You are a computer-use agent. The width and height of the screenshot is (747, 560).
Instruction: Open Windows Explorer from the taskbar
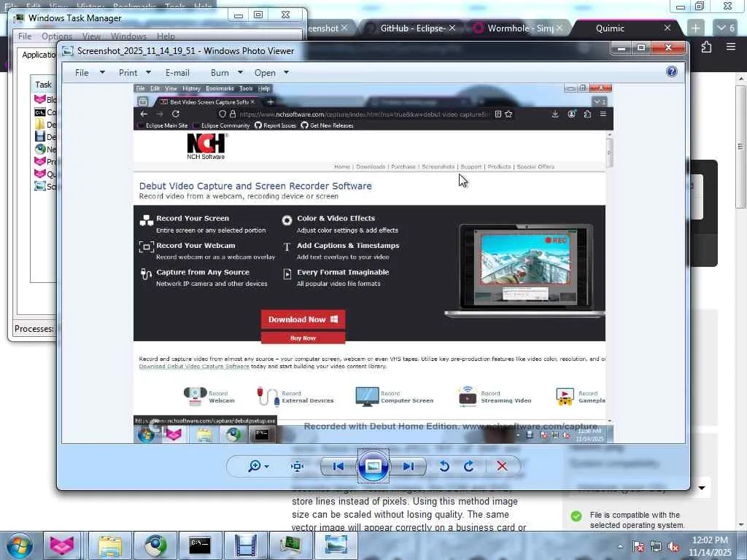(110, 545)
